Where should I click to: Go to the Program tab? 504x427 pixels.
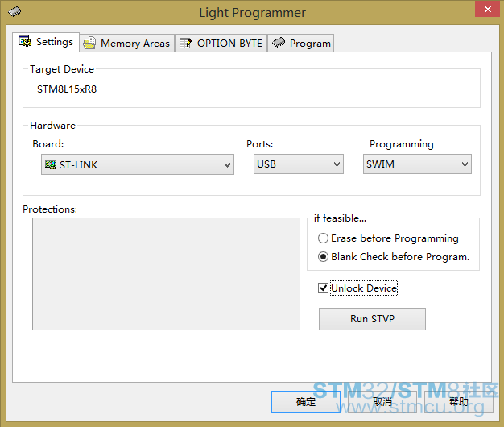point(301,43)
